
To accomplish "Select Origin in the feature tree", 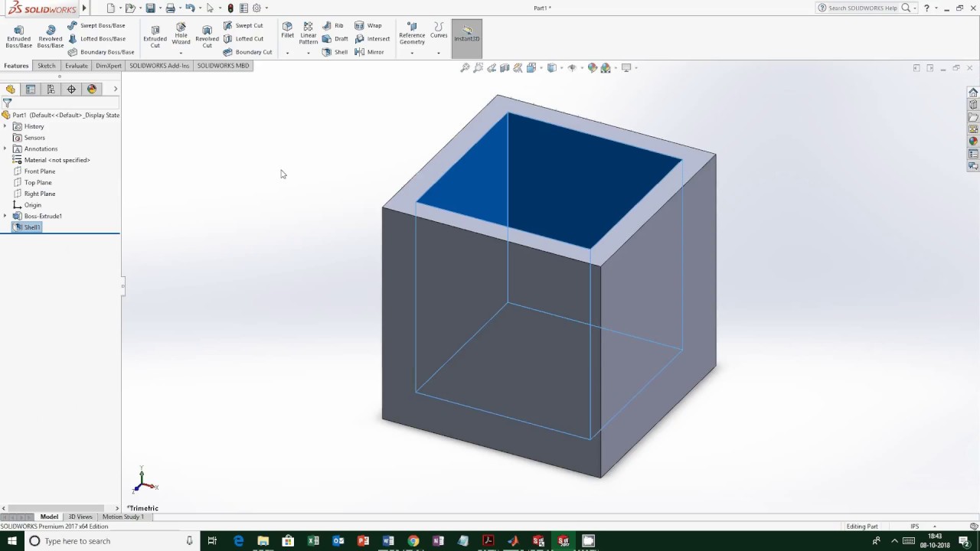I will [x=27, y=205].
